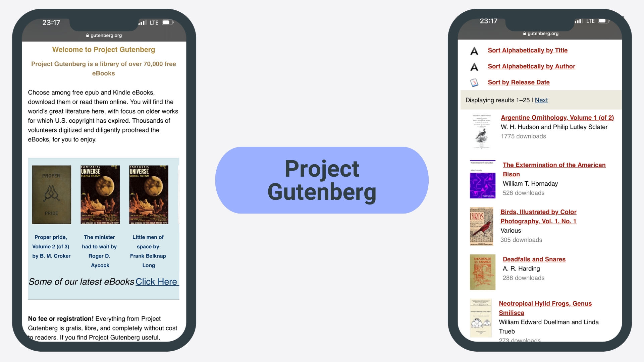The image size is (644, 362).
Task: Open Argentine Ornithology Volume 1 link
Action: [556, 117]
